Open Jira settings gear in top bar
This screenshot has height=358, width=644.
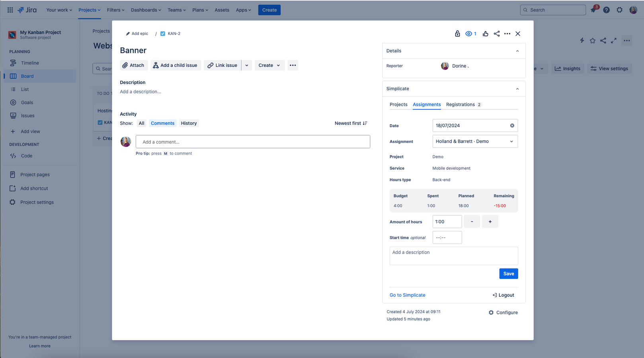coord(619,10)
